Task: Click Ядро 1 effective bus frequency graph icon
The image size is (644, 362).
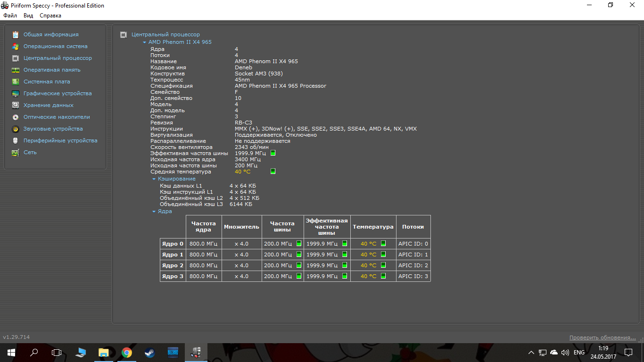Action: [344, 255]
